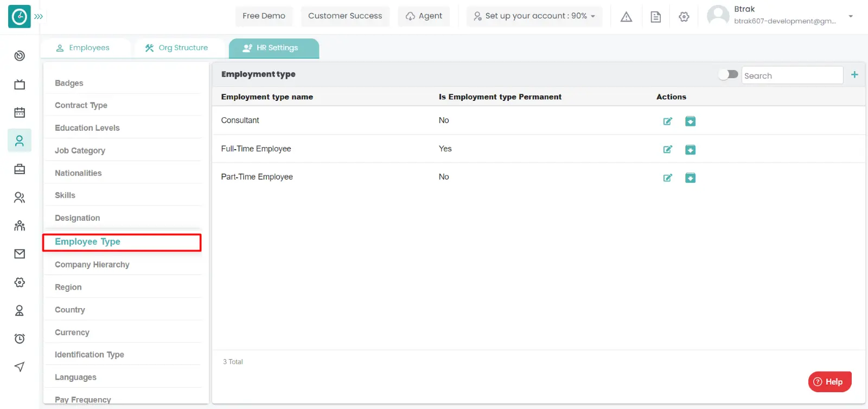Archive the Consultant employment type
Viewport: 868px width, 409px height.
coord(690,122)
